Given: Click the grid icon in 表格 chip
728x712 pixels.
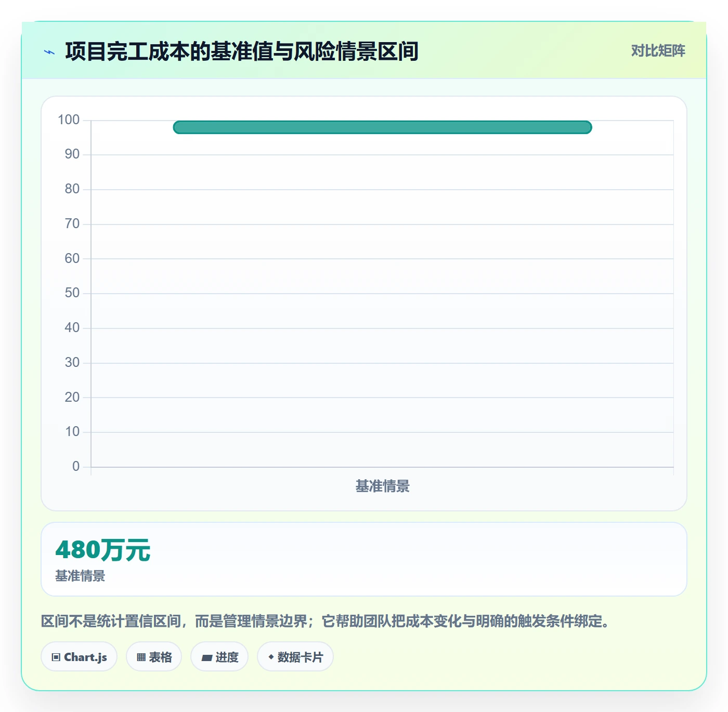Looking at the screenshot, I should pos(141,657).
